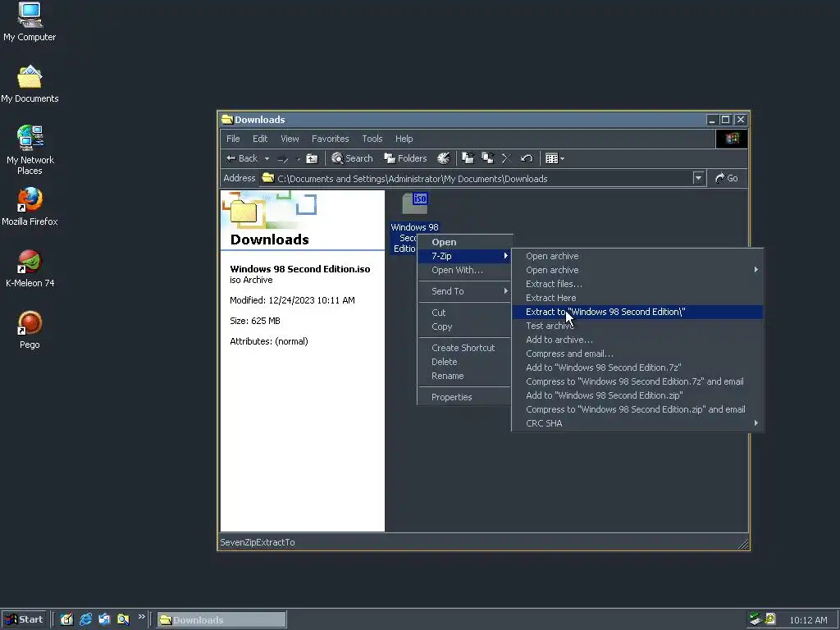
Task: Click the 10:12 AM system tray clock
Action: click(x=808, y=620)
